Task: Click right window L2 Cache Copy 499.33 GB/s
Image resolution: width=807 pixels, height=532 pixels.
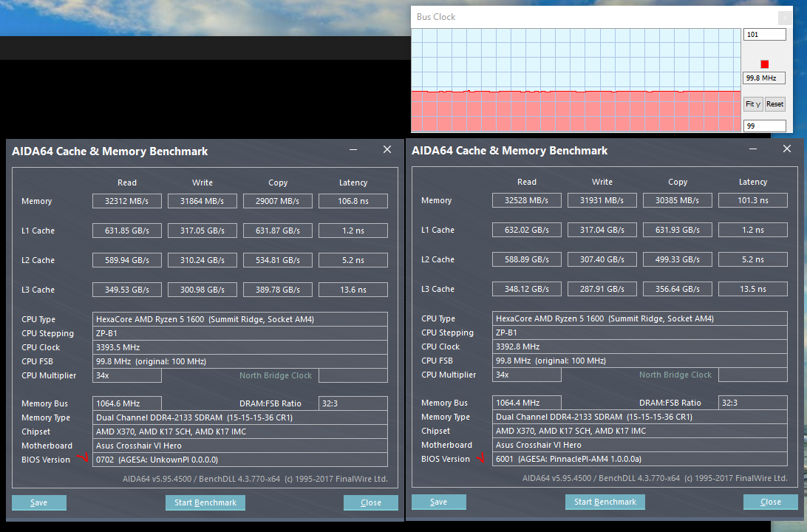Action: click(677, 259)
